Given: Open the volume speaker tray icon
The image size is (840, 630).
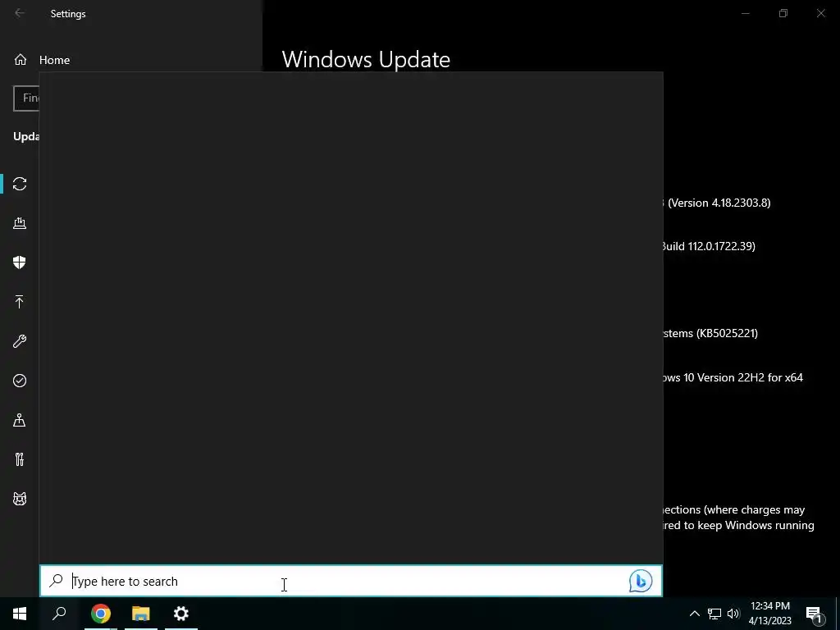Looking at the screenshot, I should tap(733, 614).
